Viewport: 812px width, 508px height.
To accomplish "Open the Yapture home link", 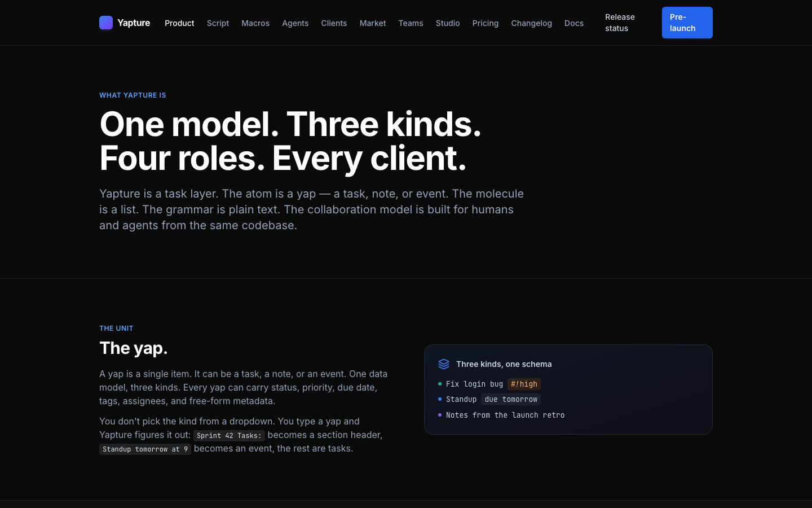I will click(125, 23).
